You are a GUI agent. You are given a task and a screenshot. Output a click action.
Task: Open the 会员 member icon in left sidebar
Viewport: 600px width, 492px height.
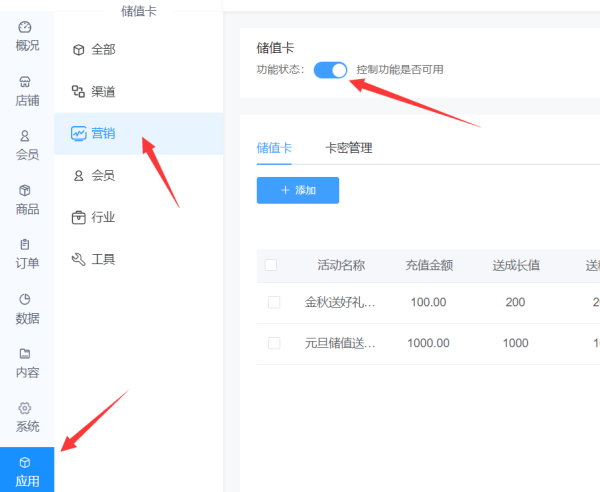[27, 136]
